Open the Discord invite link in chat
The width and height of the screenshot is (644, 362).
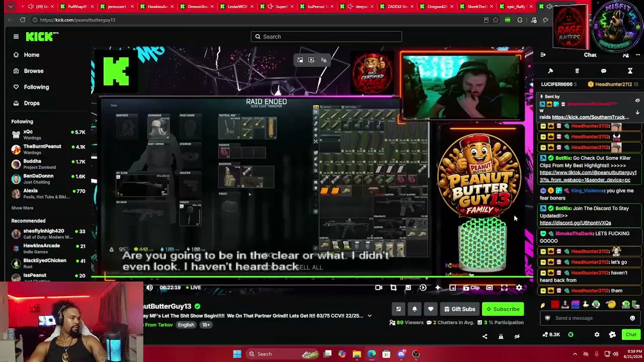coord(576,223)
